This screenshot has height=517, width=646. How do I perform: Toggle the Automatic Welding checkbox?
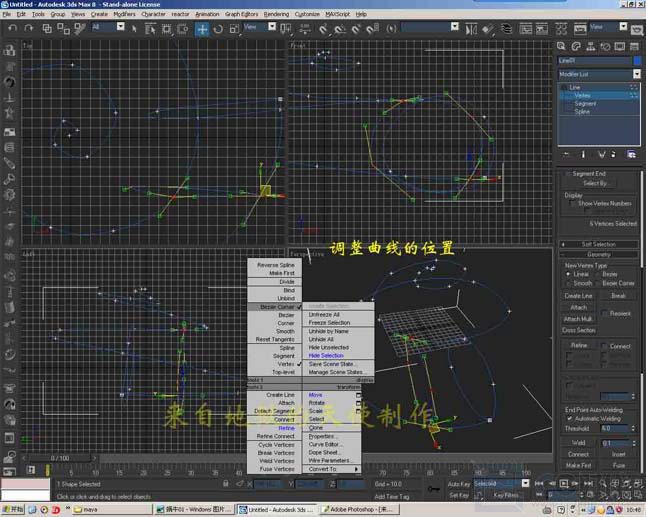click(569, 419)
